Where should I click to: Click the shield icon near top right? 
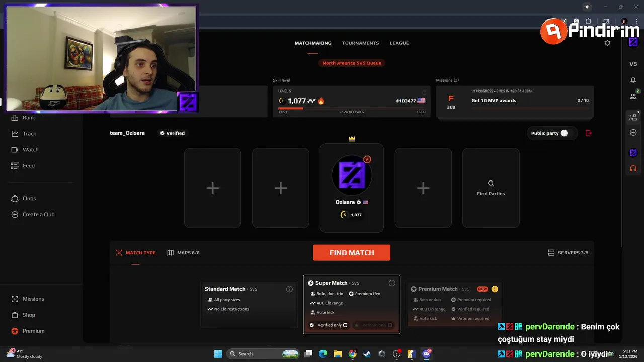(x=607, y=43)
